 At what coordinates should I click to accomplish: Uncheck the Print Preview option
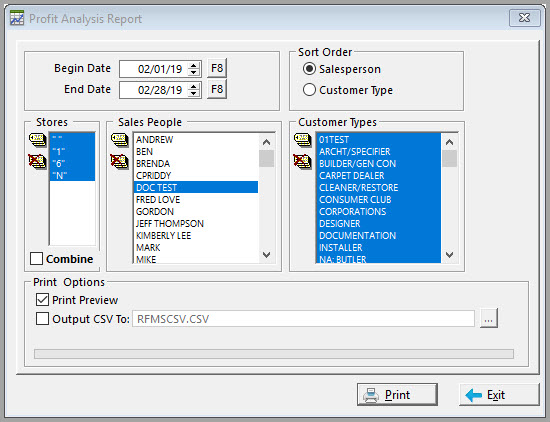pyautogui.click(x=42, y=300)
